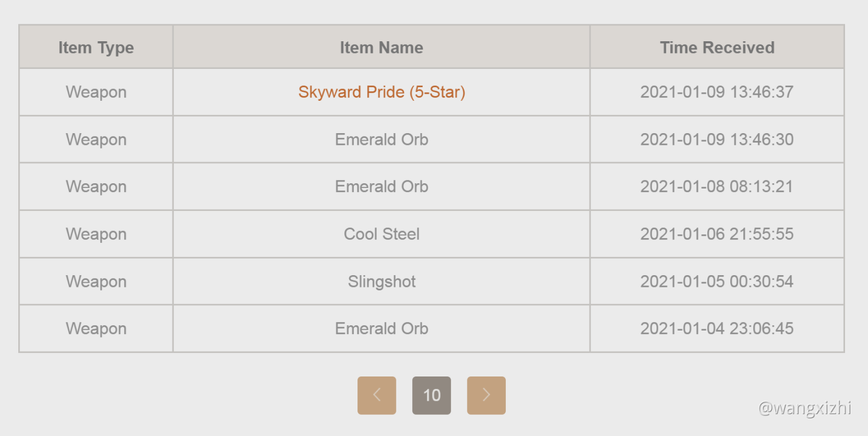This screenshot has width=868, height=436.
Task: Click the current page number 10
Action: [x=432, y=395]
